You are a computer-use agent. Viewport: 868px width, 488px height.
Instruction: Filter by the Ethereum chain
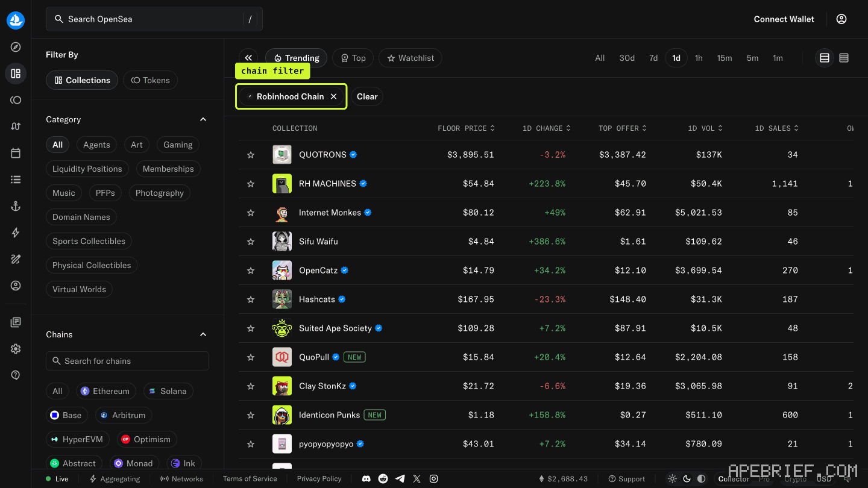[106, 391]
